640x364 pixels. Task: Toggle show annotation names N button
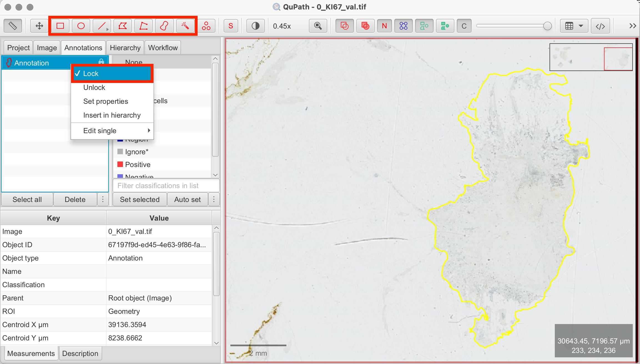coord(384,26)
